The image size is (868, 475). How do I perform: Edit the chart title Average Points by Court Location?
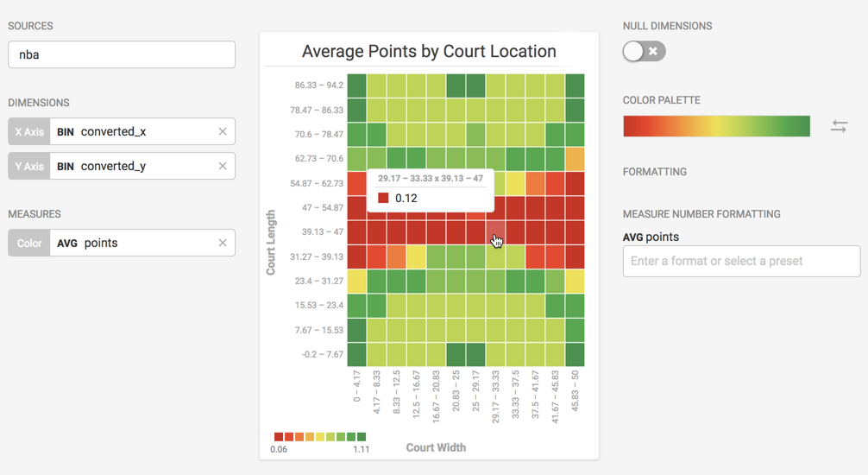click(429, 51)
